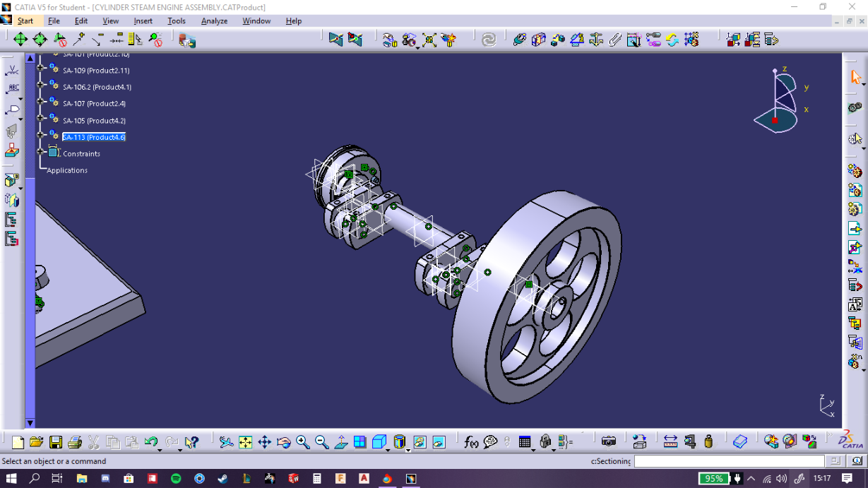Click the Coincidence Constraint icon
Screen dimensions: 868x488
click(x=520, y=40)
